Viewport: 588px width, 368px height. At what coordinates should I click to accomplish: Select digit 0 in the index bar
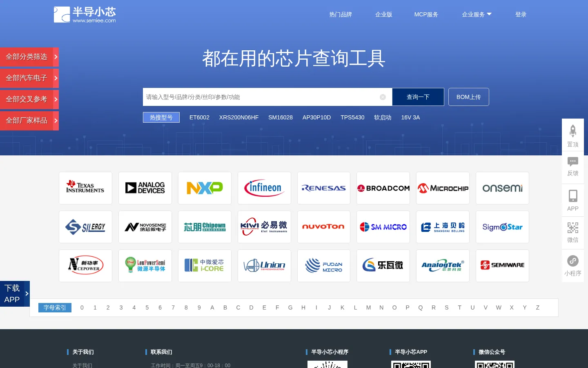pos(82,307)
